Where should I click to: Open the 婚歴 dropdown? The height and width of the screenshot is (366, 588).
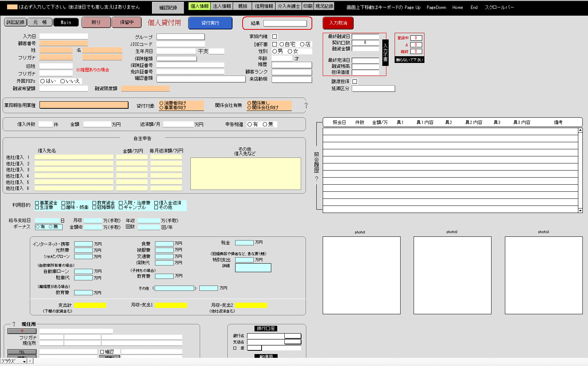click(292, 65)
